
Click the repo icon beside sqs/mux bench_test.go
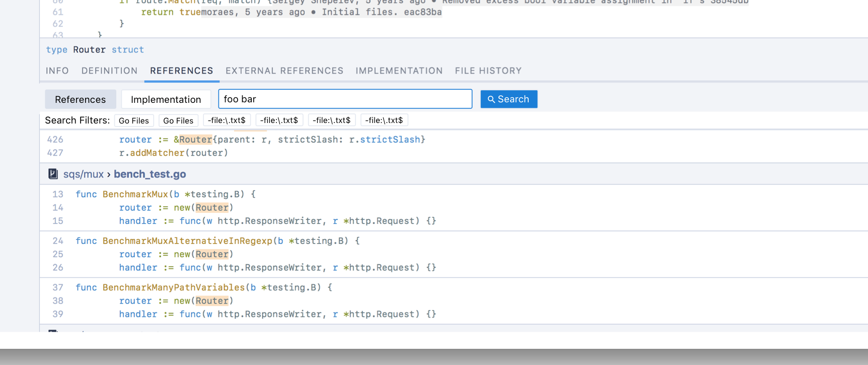point(53,174)
